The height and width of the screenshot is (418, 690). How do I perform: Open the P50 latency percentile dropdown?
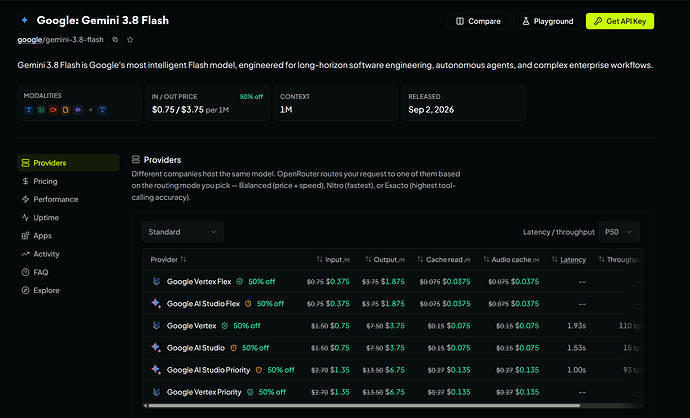pos(619,232)
